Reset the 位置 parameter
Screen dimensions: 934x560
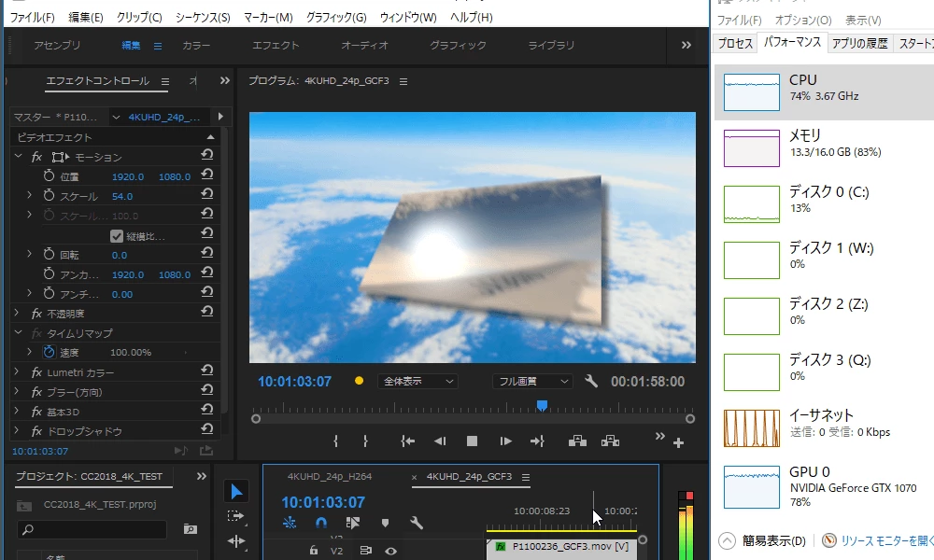click(206, 175)
